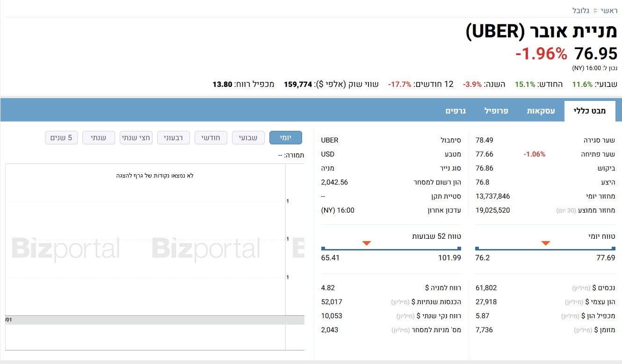This screenshot has width=622, height=364.
Task: Click the סימבול value UBER
Action: point(330,140)
